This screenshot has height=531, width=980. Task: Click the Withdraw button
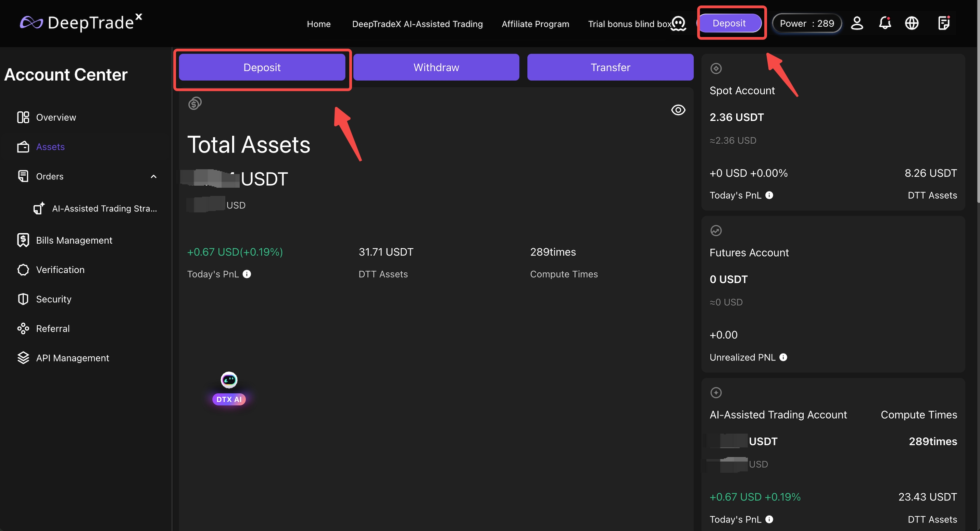coord(436,67)
